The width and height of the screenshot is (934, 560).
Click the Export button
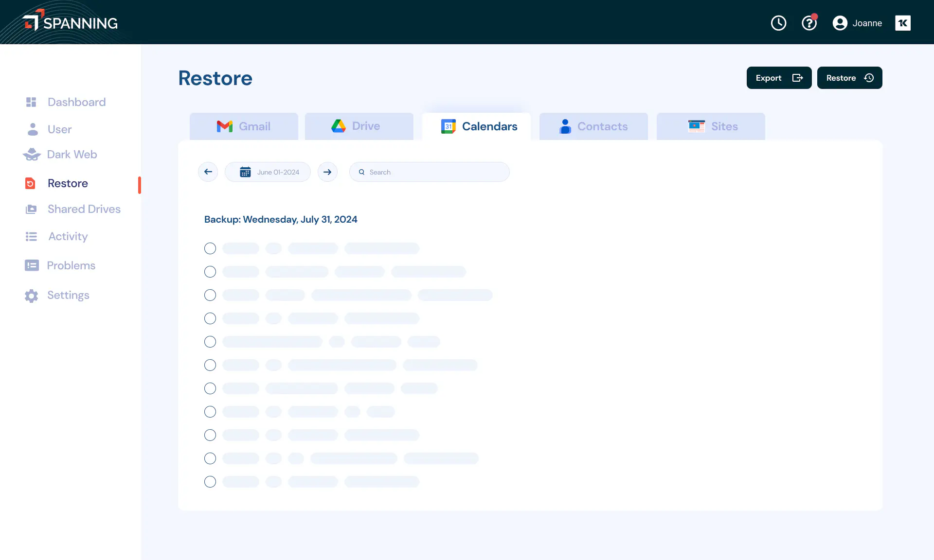click(x=778, y=77)
